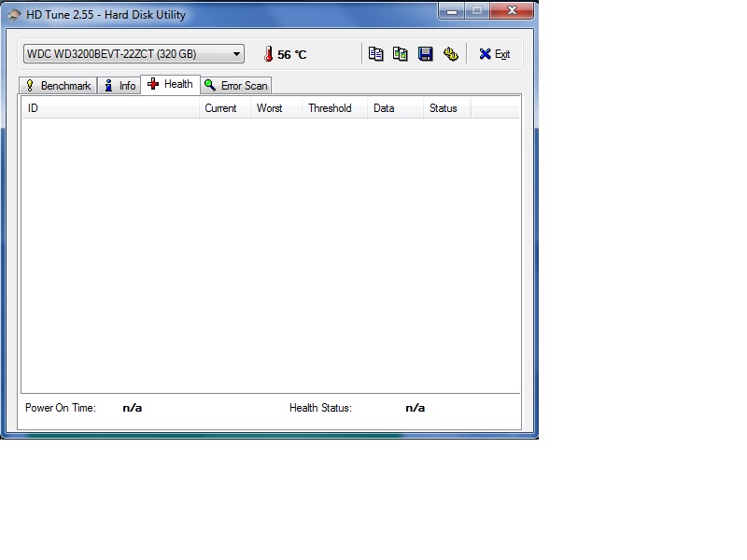
Task: Open options with the wrench icon
Action: pyautogui.click(x=451, y=54)
